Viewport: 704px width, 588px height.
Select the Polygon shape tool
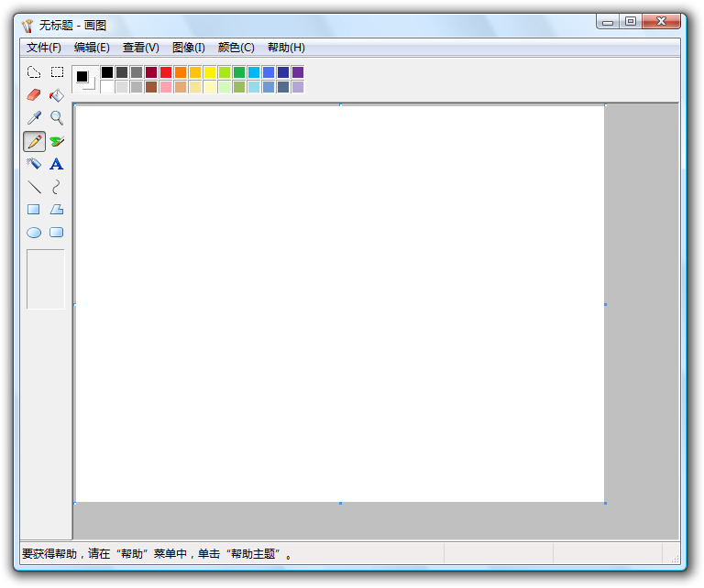57,210
